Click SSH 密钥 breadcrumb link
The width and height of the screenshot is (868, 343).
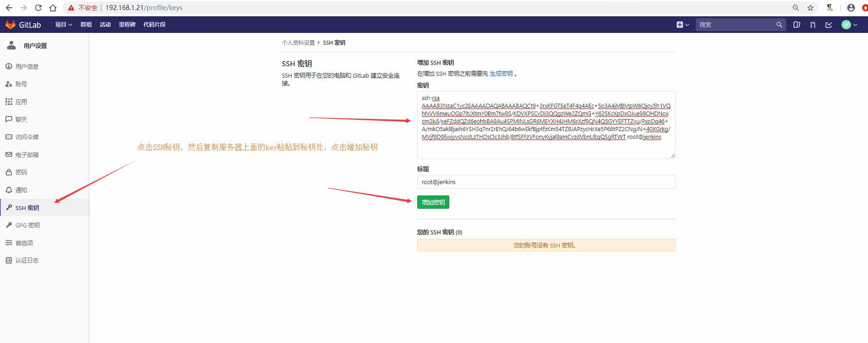(x=334, y=43)
